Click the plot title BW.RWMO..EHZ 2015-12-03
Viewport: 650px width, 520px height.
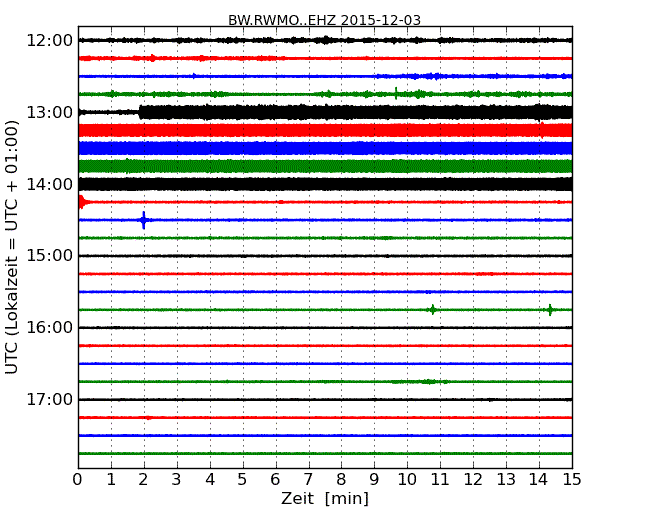(325, 20)
